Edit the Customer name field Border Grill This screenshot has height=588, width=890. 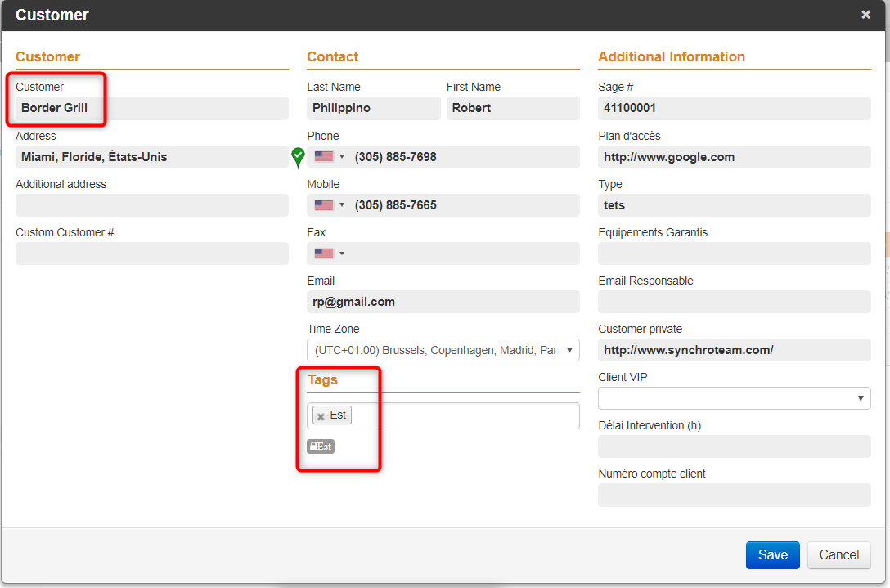(x=152, y=108)
